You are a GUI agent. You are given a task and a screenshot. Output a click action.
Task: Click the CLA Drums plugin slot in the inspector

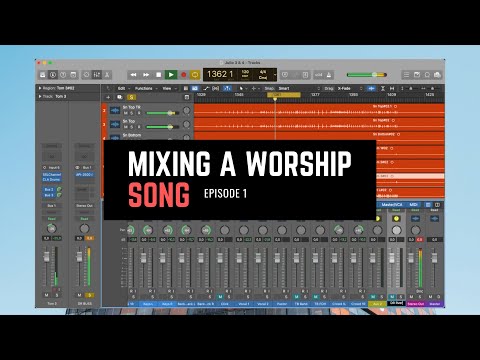tap(51, 180)
